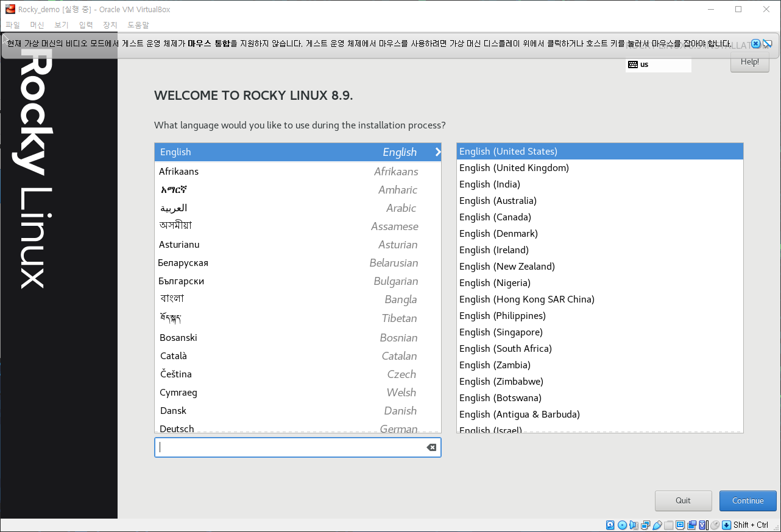Viewport: 781px width, 532px height.
Task: Select Tibetan in the language list
Action: point(298,318)
